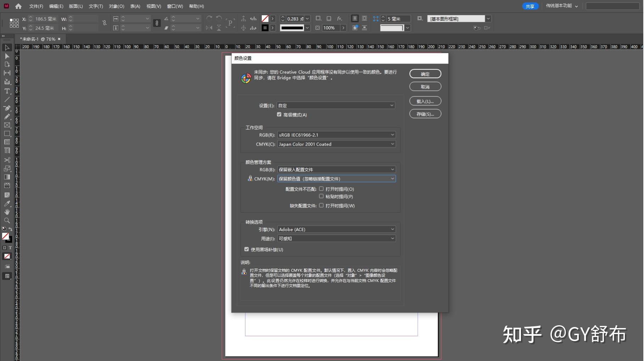The width and height of the screenshot is (644, 361).
Task: Select the Pen tool
Action: 7,108
